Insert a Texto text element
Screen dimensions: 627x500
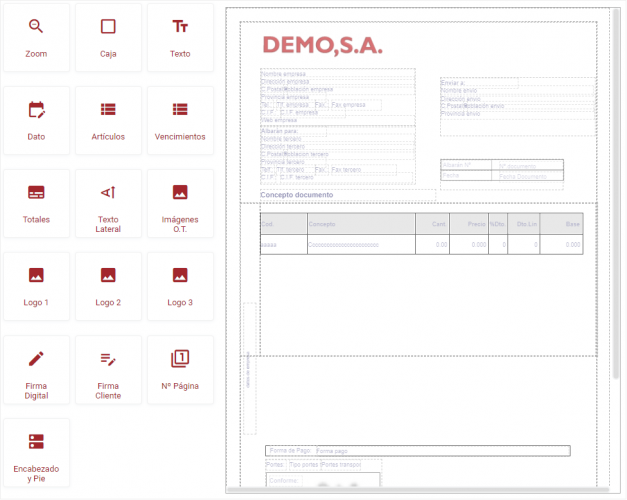coord(180,37)
